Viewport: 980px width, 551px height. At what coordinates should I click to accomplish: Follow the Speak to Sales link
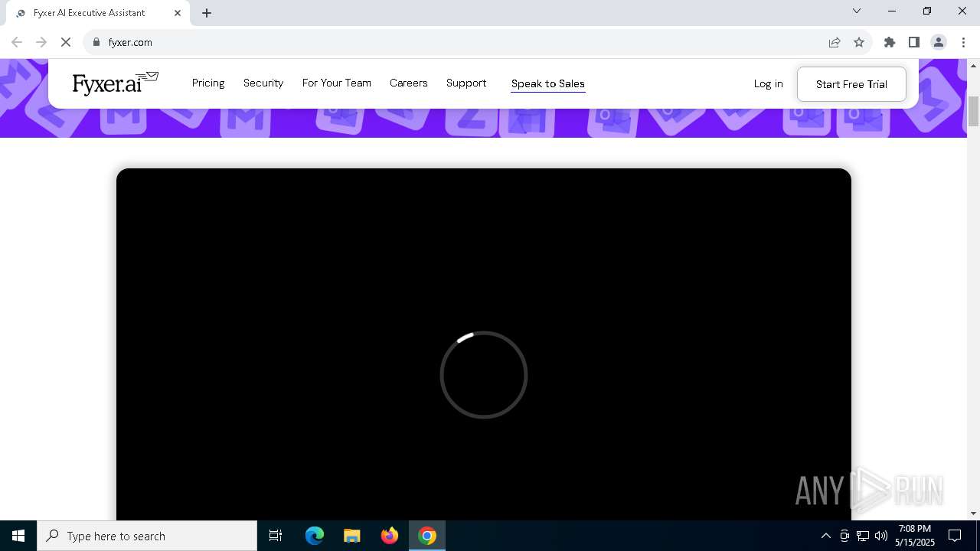pyautogui.click(x=548, y=83)
